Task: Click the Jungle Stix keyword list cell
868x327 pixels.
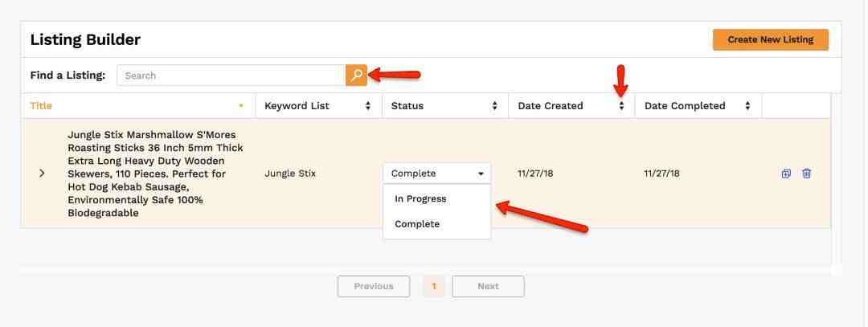Action: tap(290, 174)
